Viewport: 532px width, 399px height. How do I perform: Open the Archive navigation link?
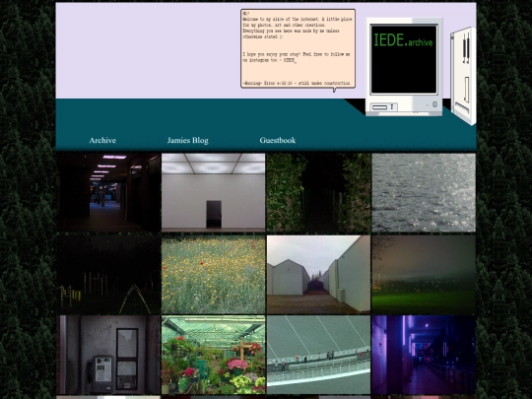point(102,140)
